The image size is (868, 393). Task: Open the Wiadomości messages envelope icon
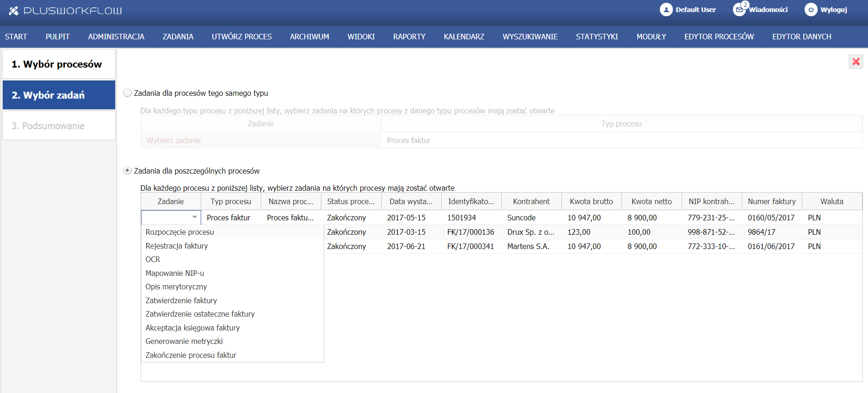pos(739,10)
